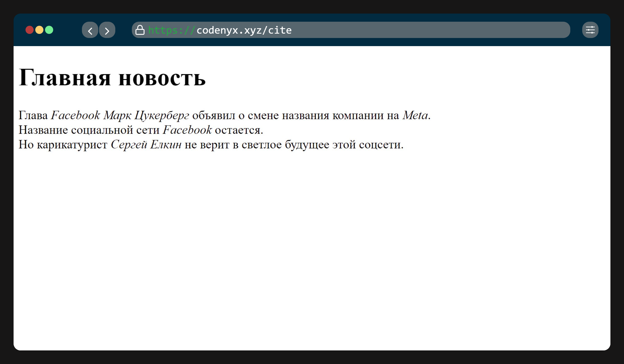Click italic Facebook in the second line
The image size is (624, 364).
187,130
